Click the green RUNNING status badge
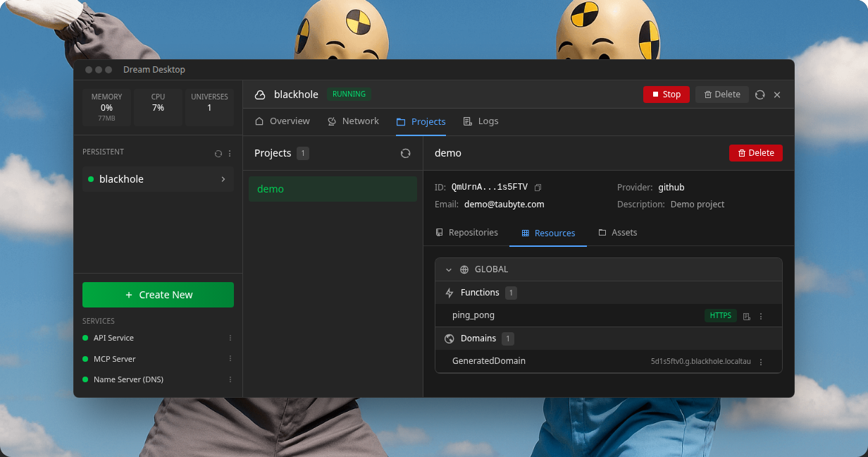 (x=348, y=94)
